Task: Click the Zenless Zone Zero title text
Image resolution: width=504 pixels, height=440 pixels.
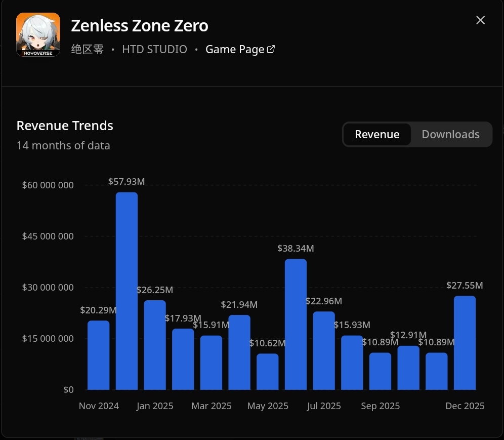Action: [140, 26]
